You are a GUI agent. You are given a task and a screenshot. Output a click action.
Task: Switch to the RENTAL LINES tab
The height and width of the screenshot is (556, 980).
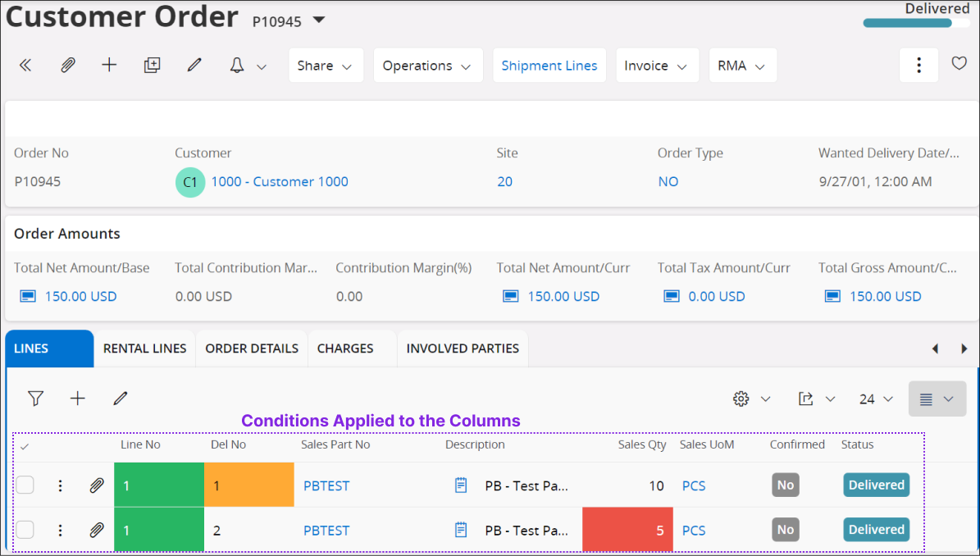[144, 348]
